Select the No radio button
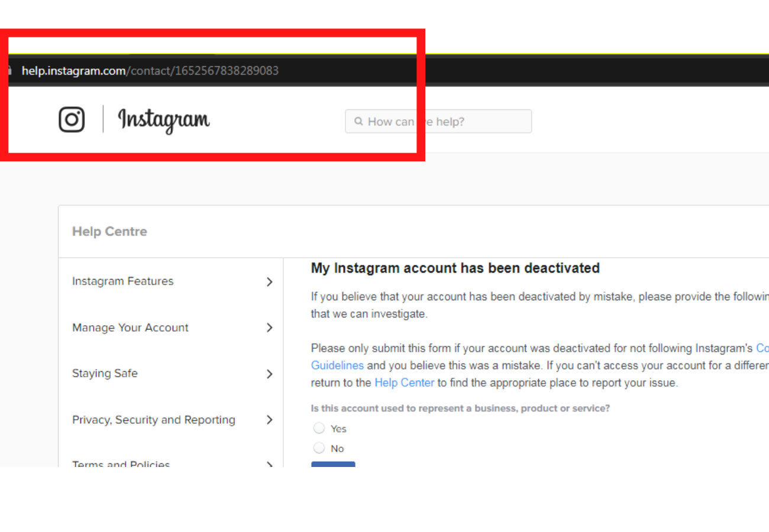Viewport: 769px width, 532px height. 319,447
